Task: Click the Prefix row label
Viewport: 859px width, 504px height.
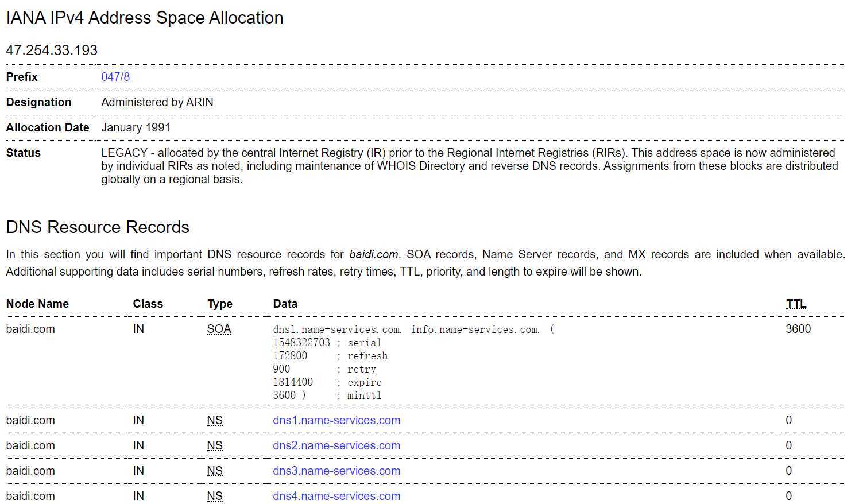Action: point(22,77)
